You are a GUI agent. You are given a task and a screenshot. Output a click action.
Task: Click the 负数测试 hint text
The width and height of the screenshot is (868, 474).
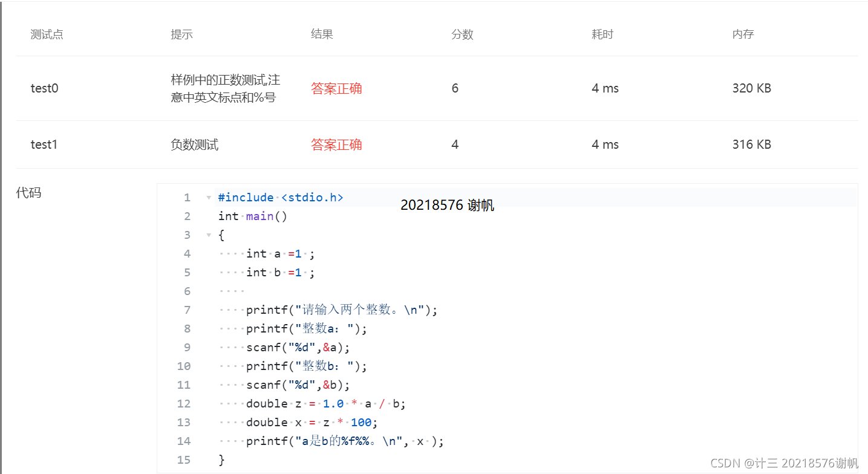pyautogui.click(x=195, y=144)
